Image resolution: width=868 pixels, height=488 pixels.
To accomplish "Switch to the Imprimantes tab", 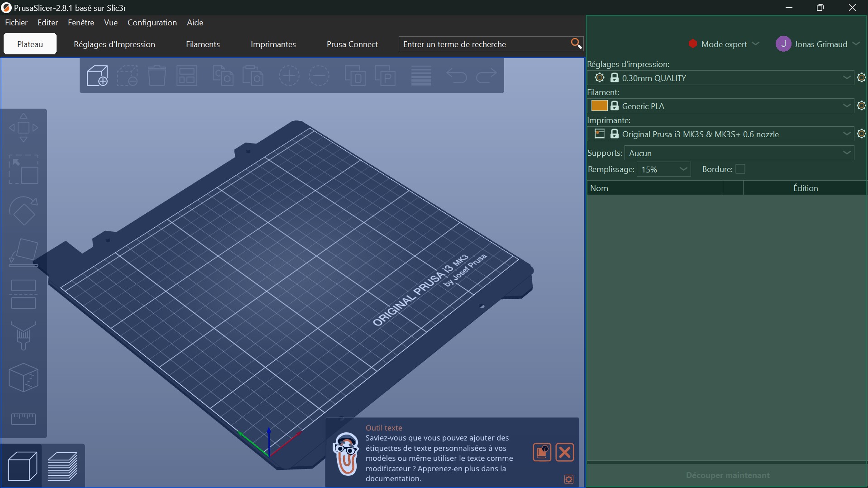I will point(273,44).
